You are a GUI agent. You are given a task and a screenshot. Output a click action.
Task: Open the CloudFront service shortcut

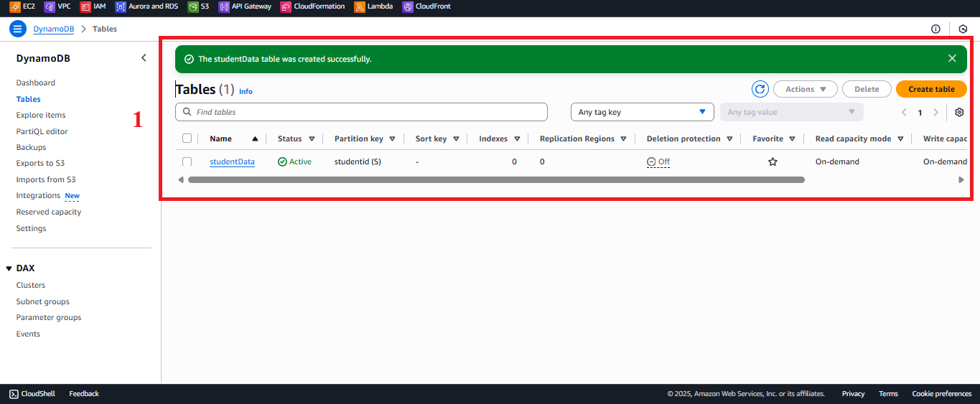[x=426, y=6]
